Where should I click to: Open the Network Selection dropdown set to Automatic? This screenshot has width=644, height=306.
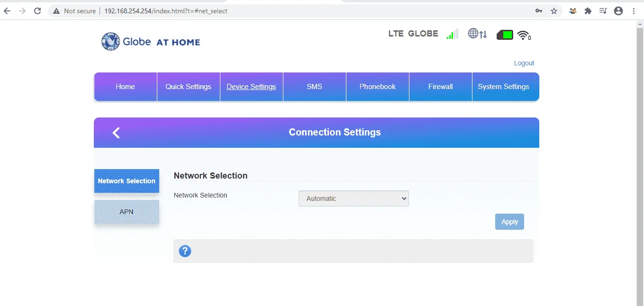click(354, 198)
